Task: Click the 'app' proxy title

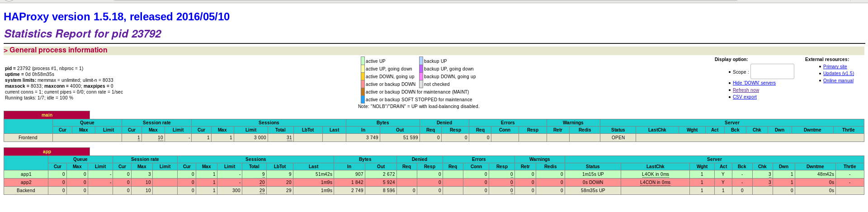Action: [47, 151]
